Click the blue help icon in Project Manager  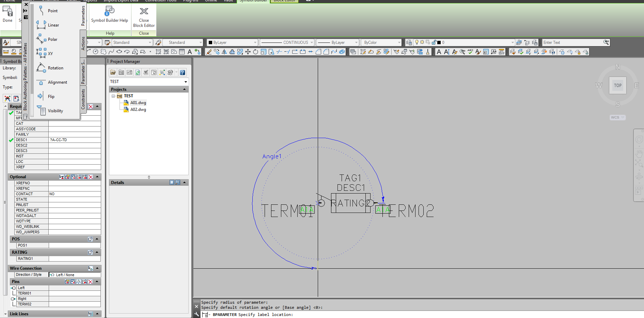click(x=183, y=72)
